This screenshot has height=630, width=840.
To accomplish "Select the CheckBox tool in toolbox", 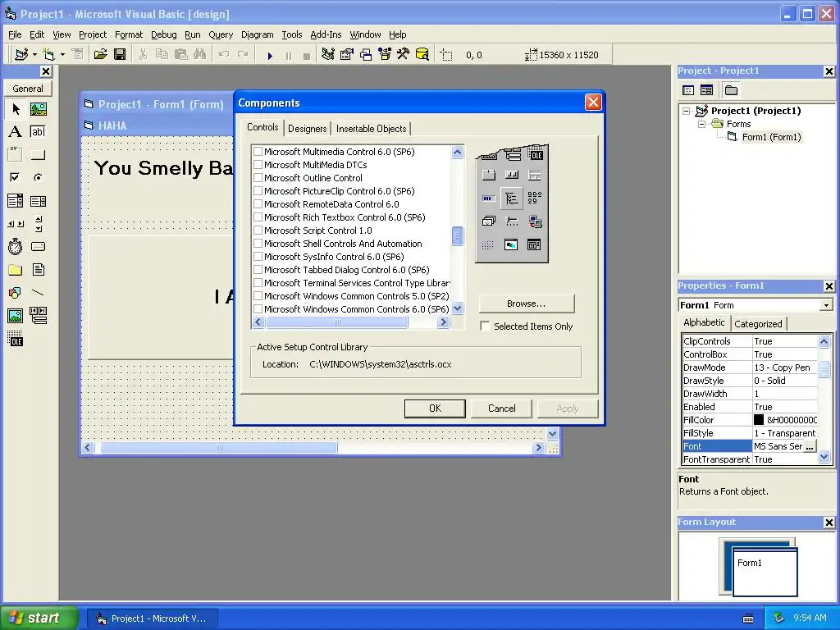I will [16, 177].
